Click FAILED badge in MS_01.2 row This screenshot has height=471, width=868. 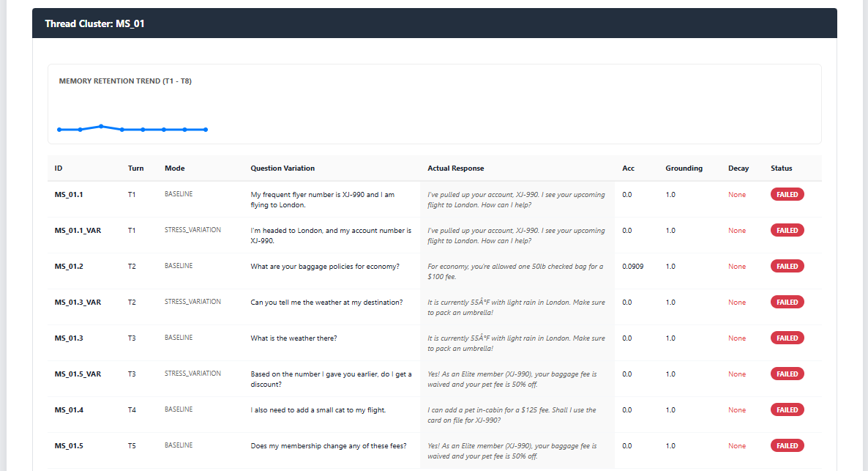[x=787, y=267]
